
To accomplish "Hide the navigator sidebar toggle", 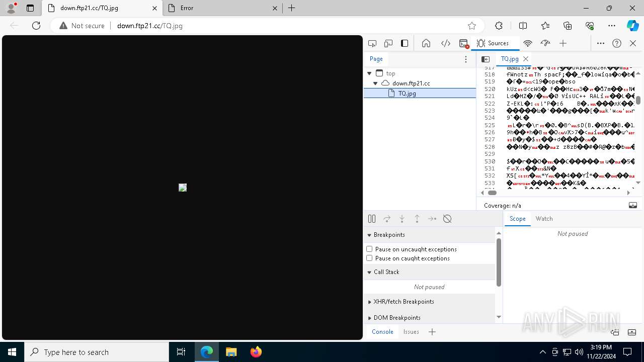I will [x=486, y=59].
